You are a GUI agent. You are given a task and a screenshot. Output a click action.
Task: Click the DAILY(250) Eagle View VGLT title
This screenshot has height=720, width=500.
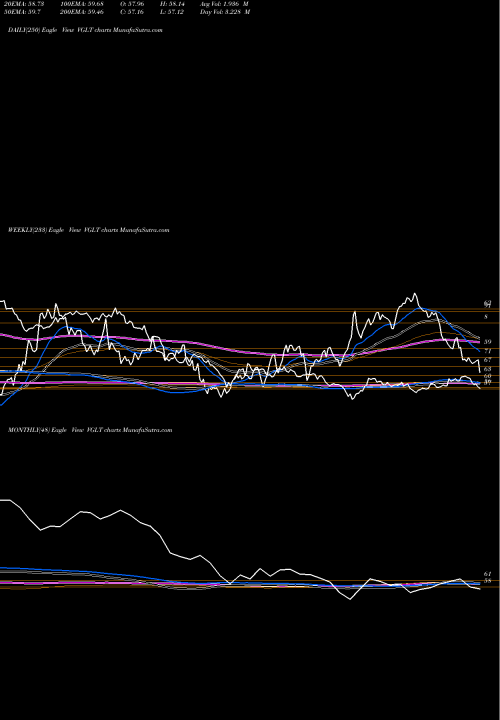(x=85, y=30)
